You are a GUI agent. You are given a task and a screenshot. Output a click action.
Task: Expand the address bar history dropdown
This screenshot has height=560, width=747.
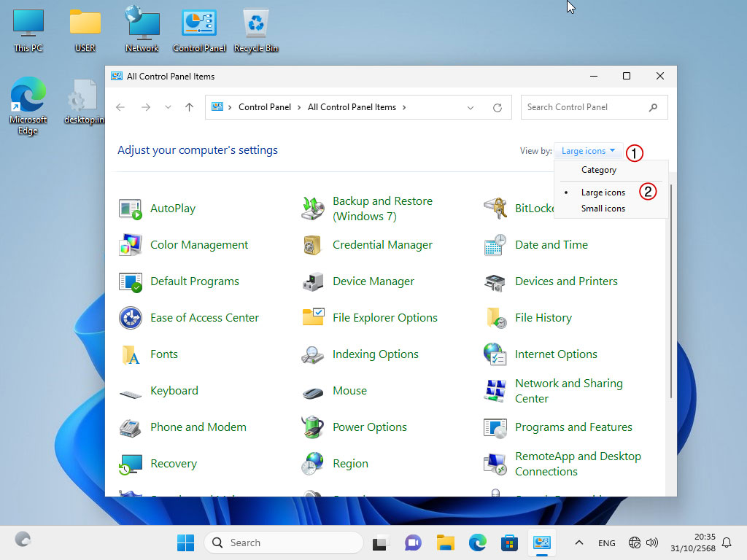coord(471,107)
